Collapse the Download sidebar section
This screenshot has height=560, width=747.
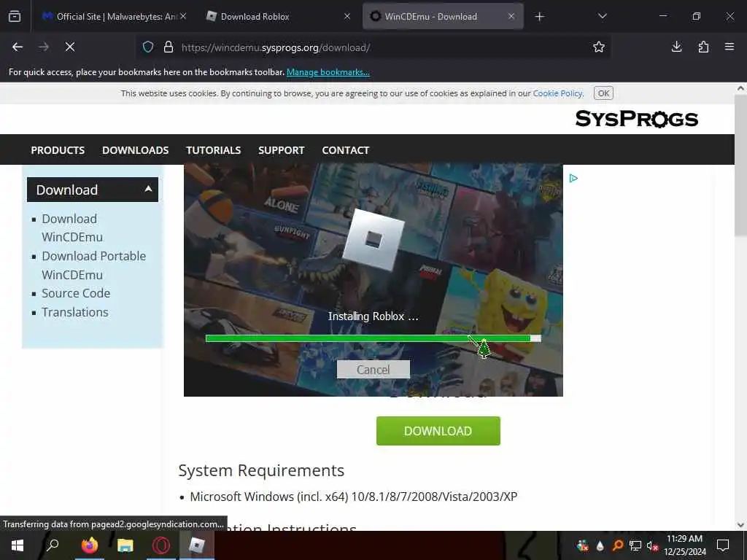[x=93, y=190]
